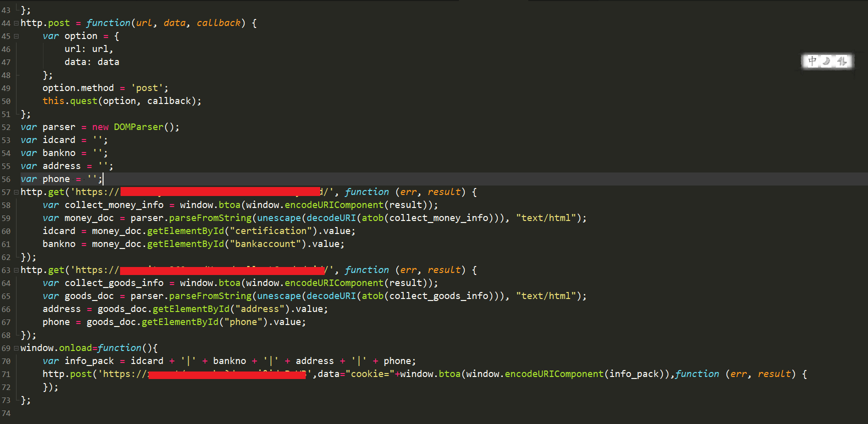
Task: Click 'this.quest' call on line 50
Action: pos(70,101)
